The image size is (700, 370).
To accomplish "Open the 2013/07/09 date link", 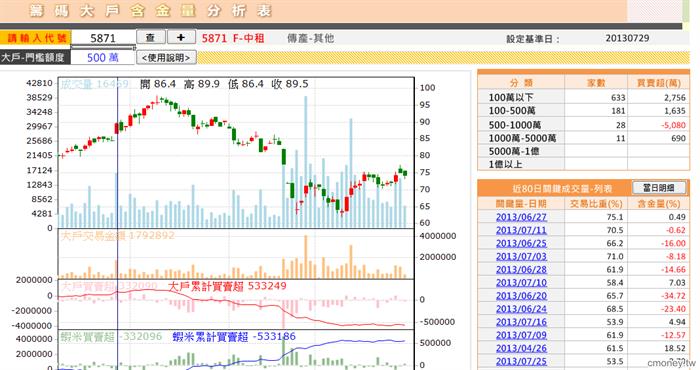I will pyautogui.click(x=521, y=335).
